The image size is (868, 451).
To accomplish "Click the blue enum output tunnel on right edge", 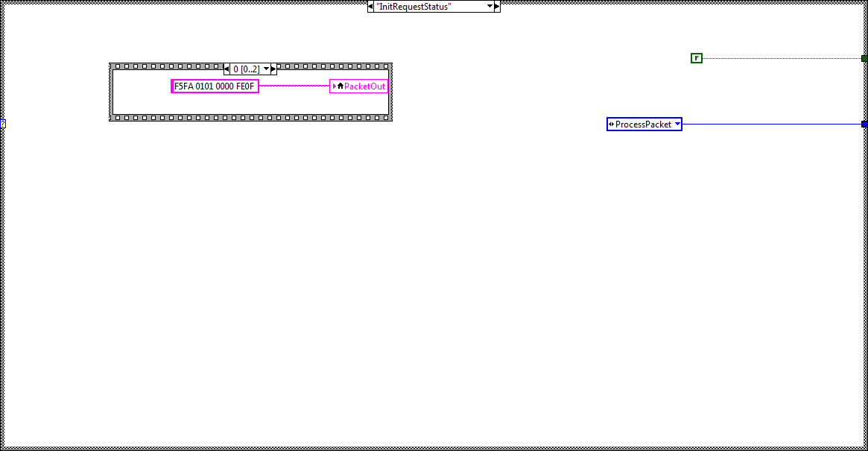I will 864,124.
